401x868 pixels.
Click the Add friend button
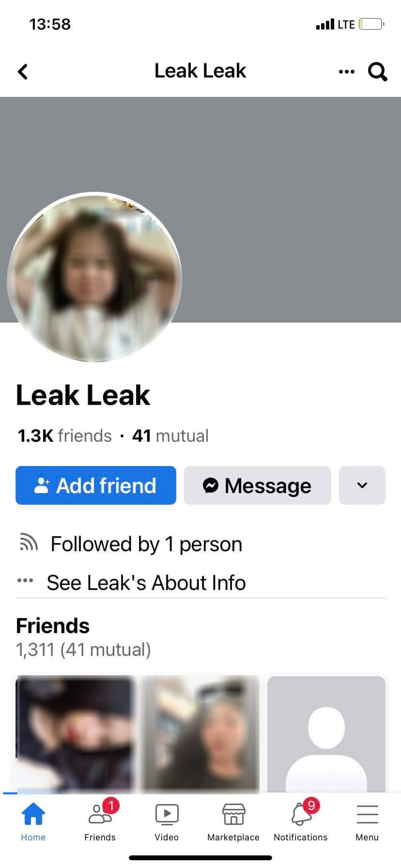pyautogui.click(x=96, y=485)
